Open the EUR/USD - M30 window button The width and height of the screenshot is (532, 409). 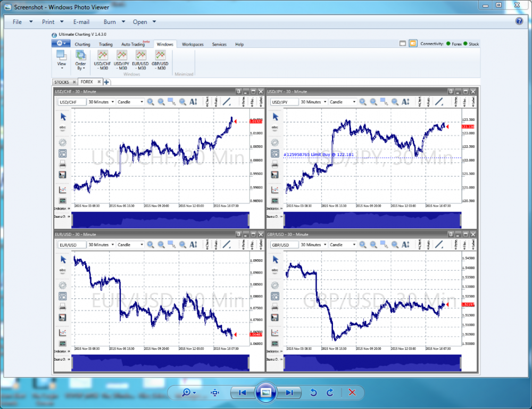coord(140,60)
